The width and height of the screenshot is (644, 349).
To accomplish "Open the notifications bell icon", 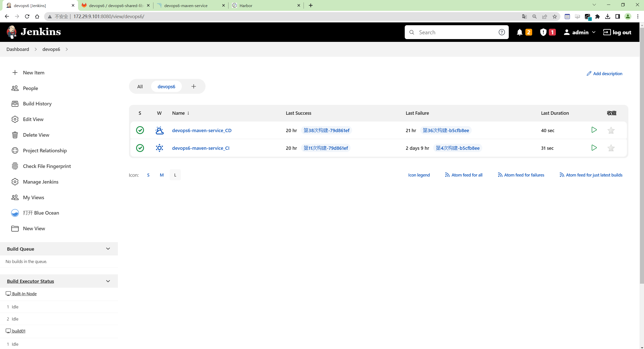I will [519, 32].
